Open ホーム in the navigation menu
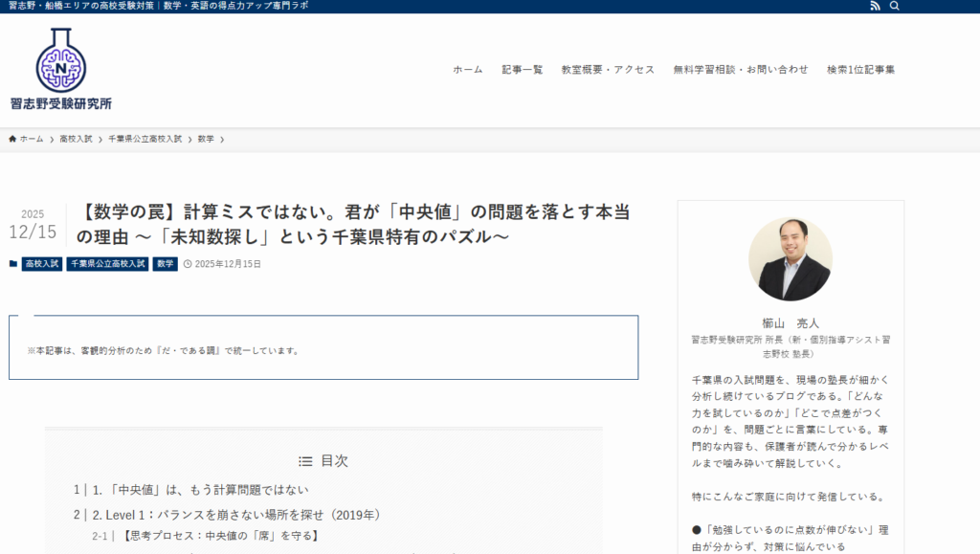980x554 pixels. click(x=468, y=70)
